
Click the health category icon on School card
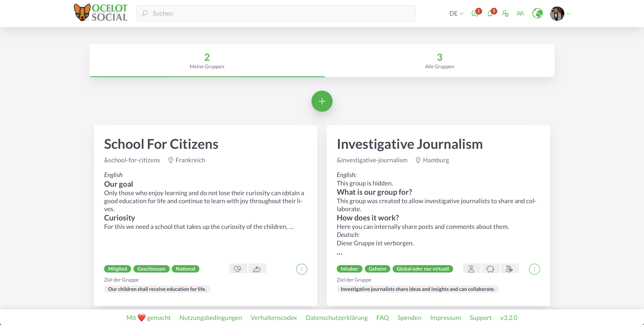238,269
